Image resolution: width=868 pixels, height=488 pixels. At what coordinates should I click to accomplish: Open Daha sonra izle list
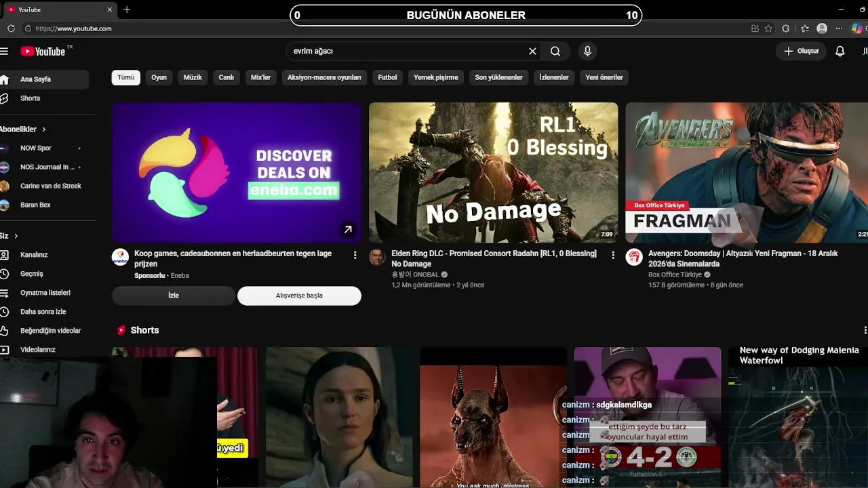(44, 312)
